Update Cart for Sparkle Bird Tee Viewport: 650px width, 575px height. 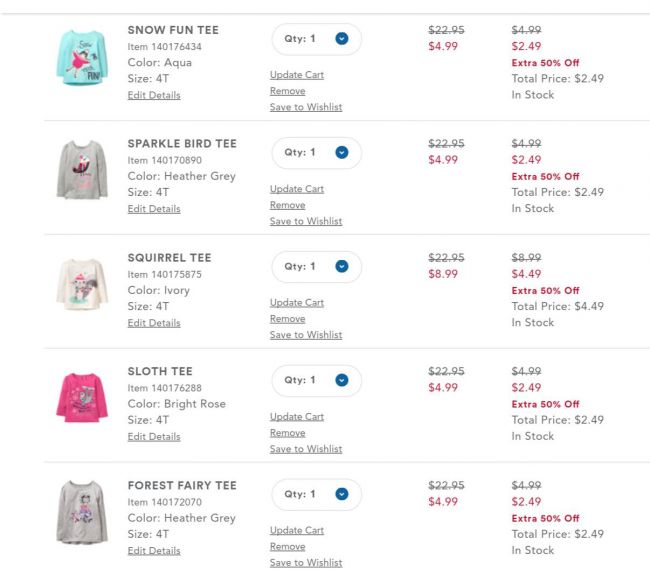pos(296,189)
